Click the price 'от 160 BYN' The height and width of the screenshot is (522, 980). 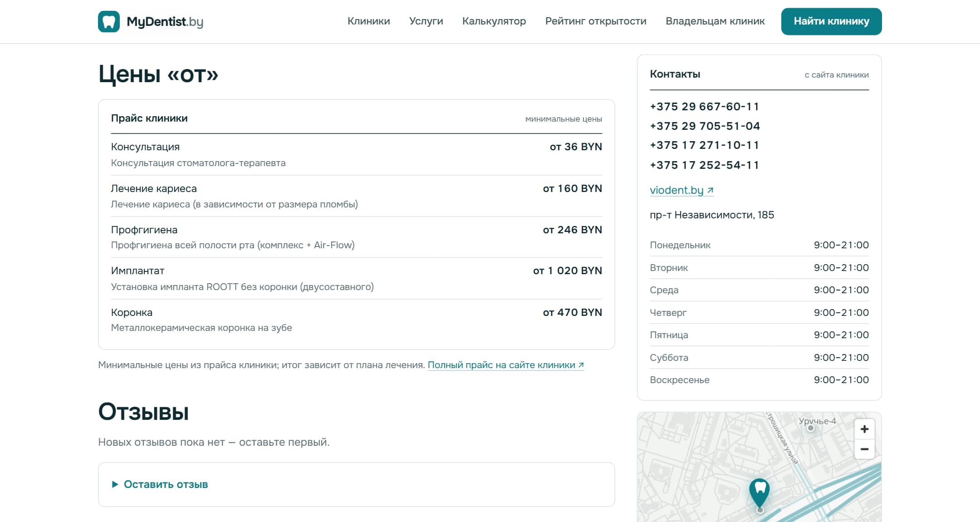[x=573, y=188]
